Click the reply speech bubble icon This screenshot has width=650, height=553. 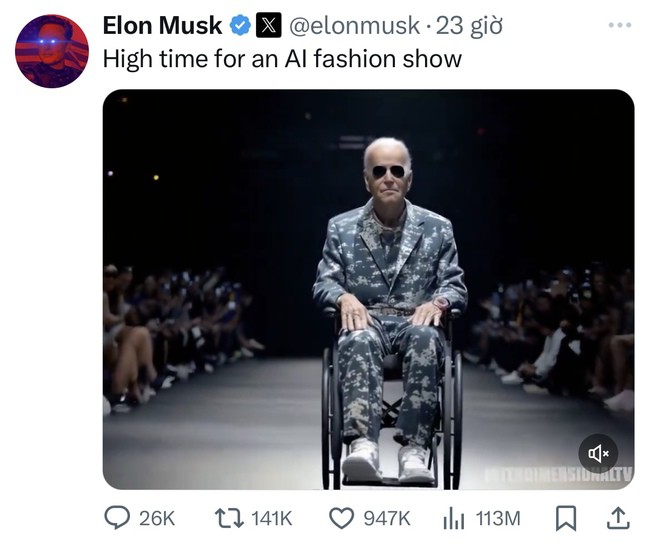118,517
